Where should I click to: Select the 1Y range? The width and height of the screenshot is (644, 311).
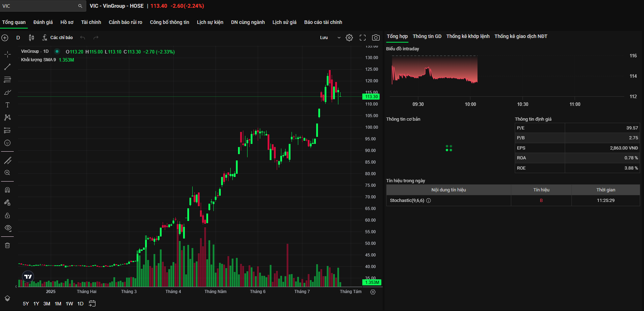pos(36,304)
